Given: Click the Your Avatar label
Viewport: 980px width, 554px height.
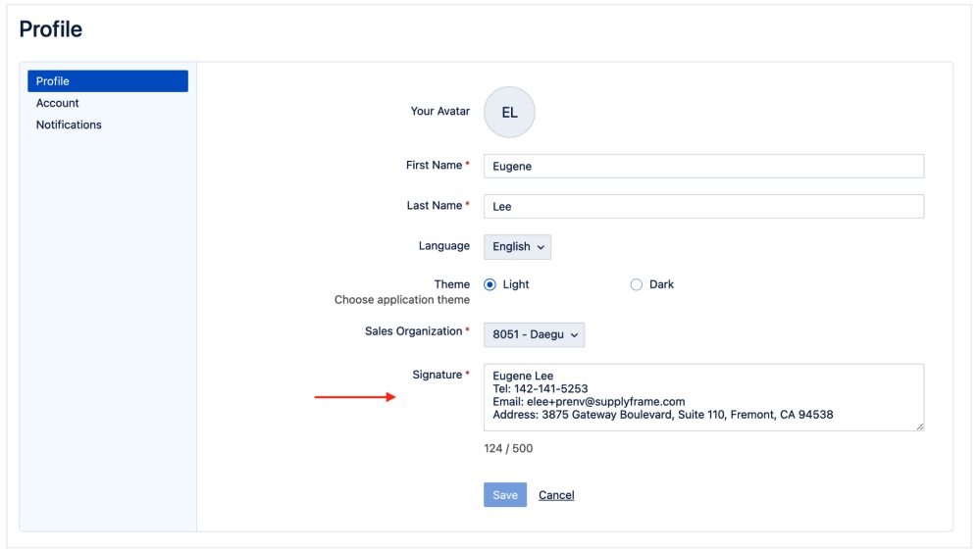Looking at the screenshot, I should coord(439,112).
